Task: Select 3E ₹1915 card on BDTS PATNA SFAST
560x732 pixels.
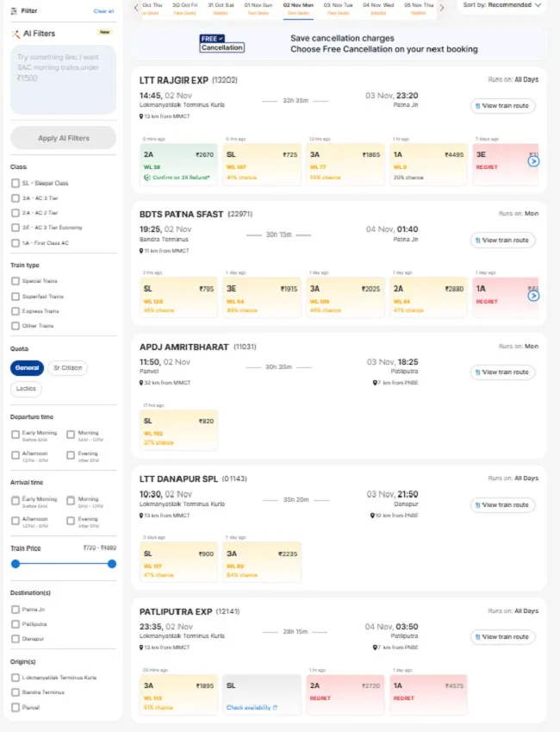Action: [x=262, y=297]
